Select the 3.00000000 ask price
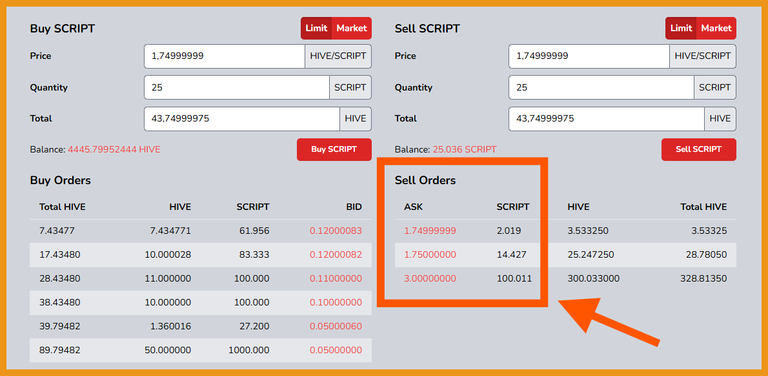Viewport: 768px width, 376px height. click(430, 279)
